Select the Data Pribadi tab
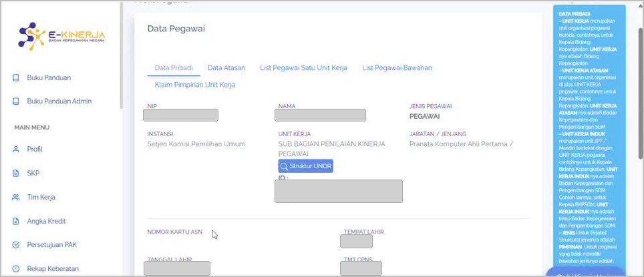 (x=174, y=67)
